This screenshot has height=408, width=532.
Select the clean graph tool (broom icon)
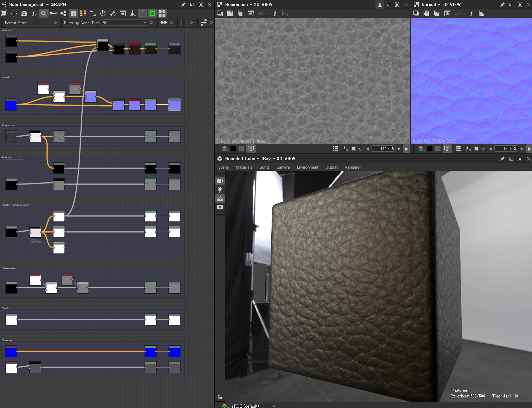click(133, 13)
